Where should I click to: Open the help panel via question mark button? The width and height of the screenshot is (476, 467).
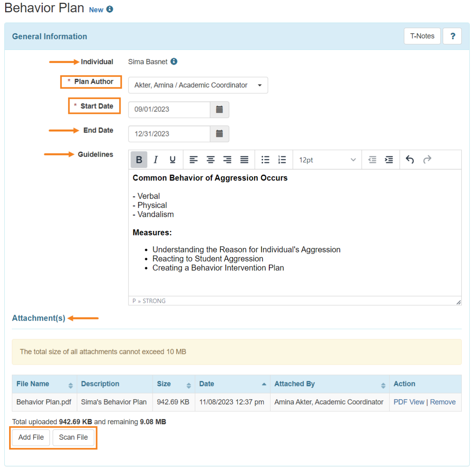(452, 36)
